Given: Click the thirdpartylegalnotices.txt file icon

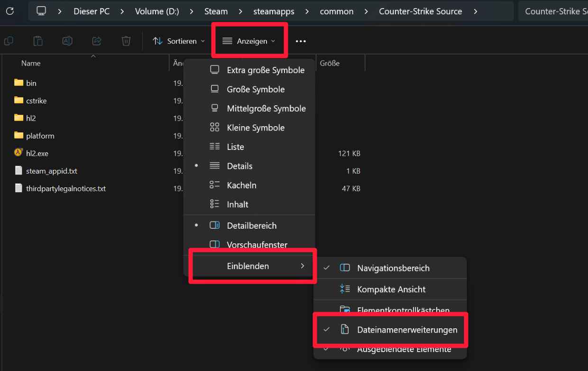Looking at the screenshot, I should coord(18,188).
